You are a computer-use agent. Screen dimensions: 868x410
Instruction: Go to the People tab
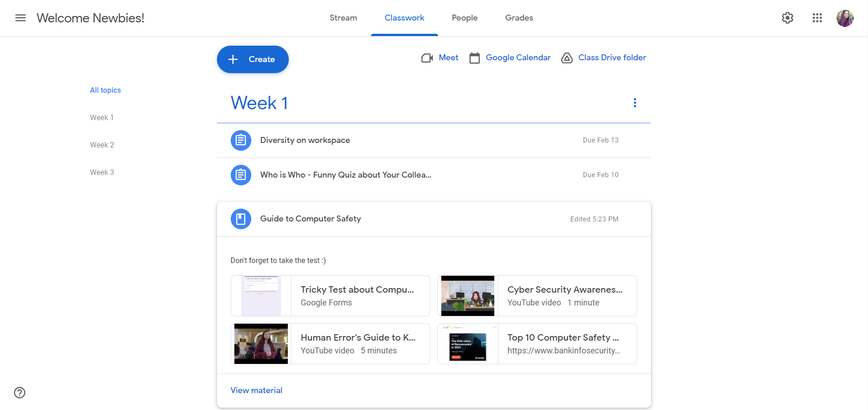click(x=465, y=18)
